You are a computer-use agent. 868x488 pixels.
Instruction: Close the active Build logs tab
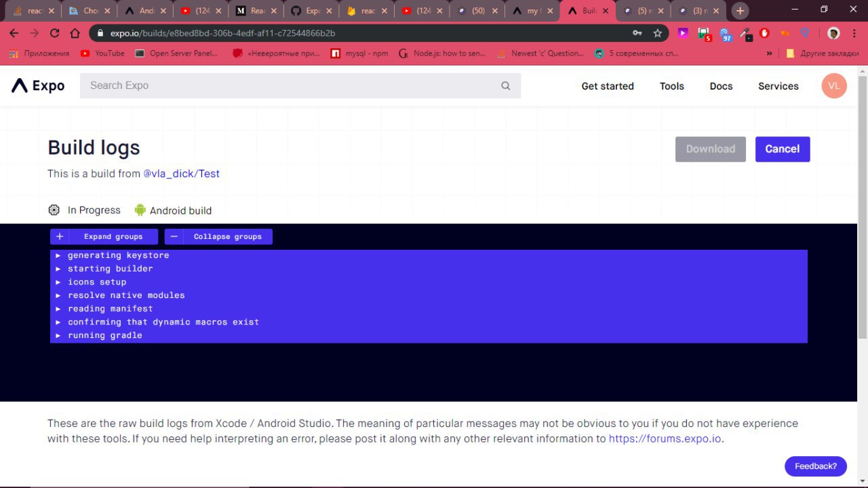pos(606,11)
